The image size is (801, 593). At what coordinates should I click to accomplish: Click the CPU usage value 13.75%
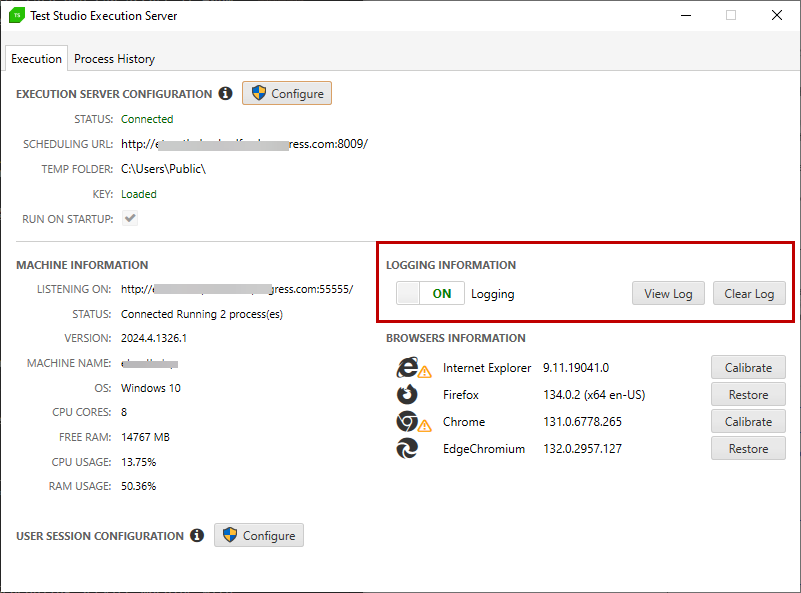[138, 462]
